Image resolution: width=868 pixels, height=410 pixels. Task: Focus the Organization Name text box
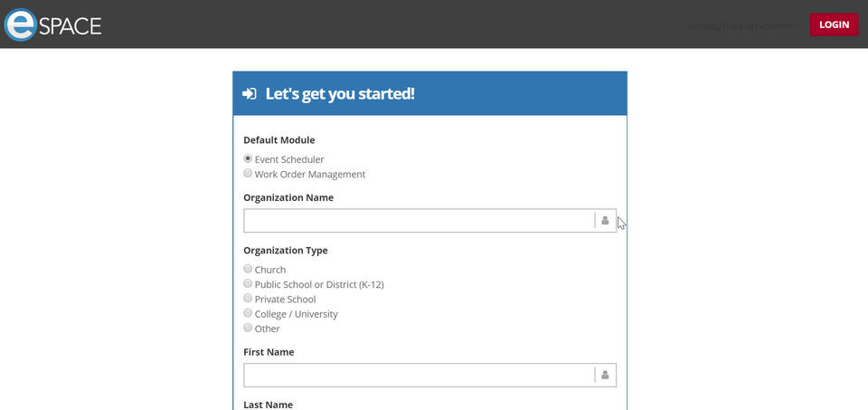coord(418,221)
